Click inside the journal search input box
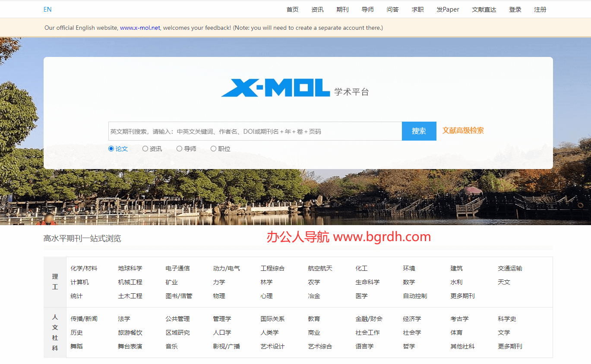Screen dimensions: 591x364 pyautogui.click(x=255, y=131)
